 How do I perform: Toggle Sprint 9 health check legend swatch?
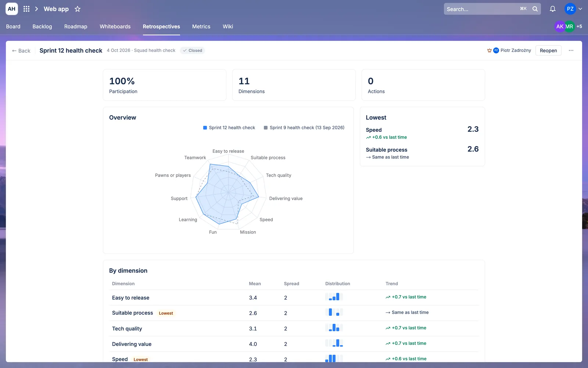coord(266,128)
